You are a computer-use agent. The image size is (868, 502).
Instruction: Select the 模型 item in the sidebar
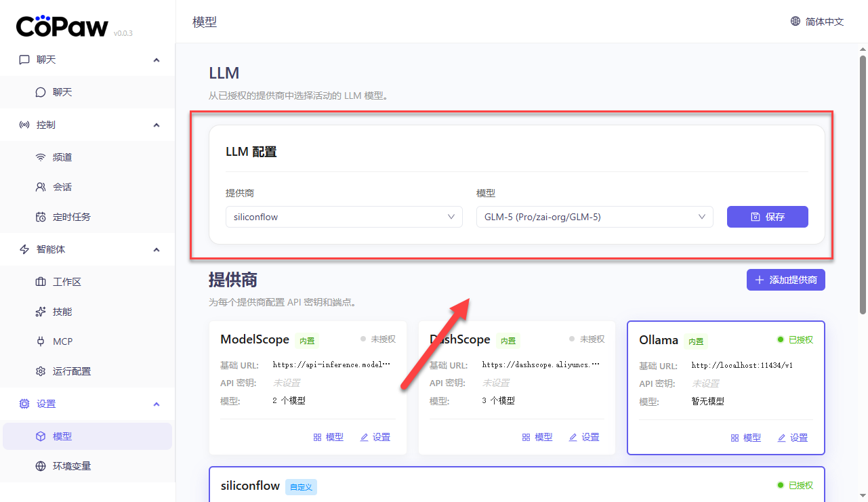pos(87,436)
